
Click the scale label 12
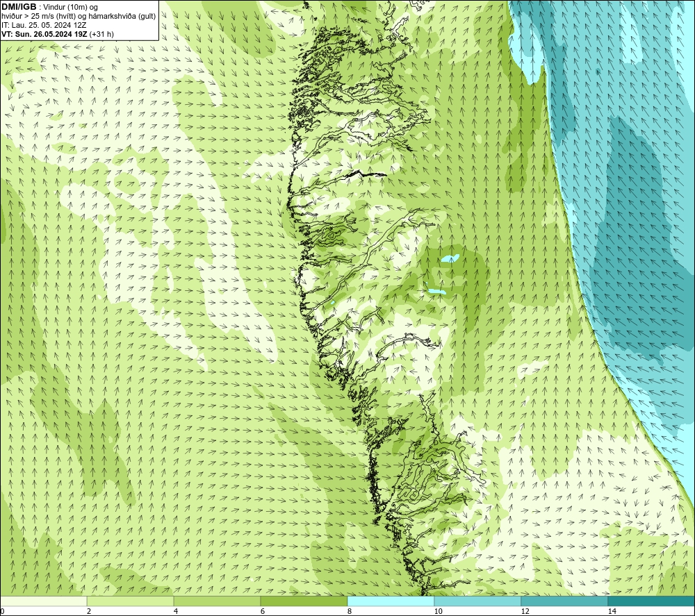pos(525,611)
